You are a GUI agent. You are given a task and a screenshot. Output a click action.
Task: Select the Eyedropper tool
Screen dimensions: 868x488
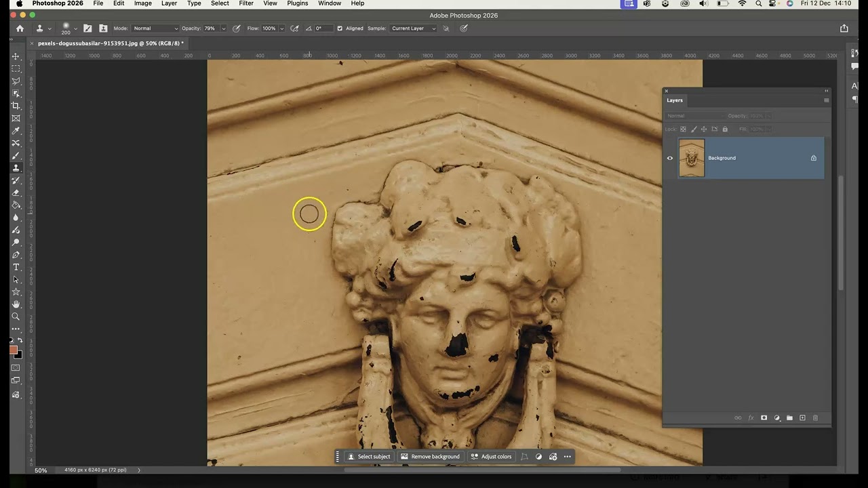pyautogui.click(x=16, y=131)
